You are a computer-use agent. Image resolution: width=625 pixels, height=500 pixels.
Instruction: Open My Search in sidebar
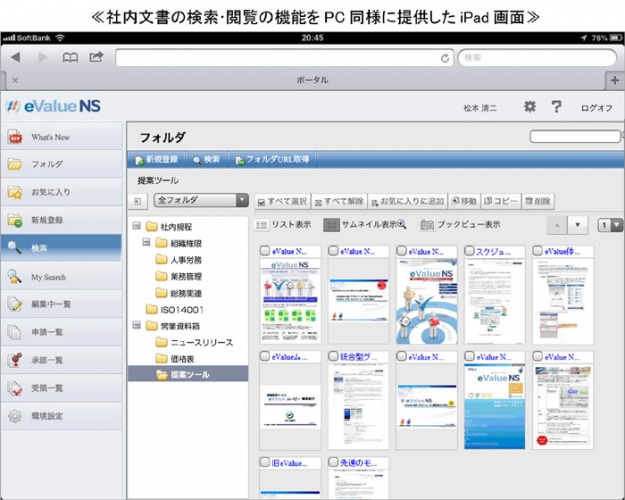tap(61, 277)
